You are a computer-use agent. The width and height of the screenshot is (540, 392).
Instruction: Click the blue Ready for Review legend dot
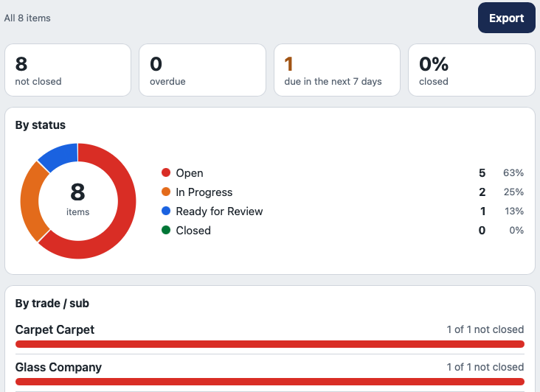pos(166,211)
